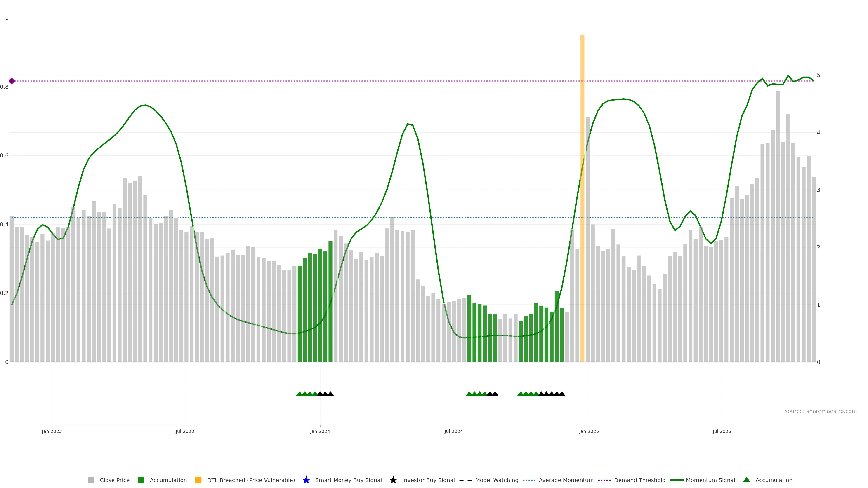868x488 pixels.
Task: Click the grey Close Price legend swatch
Action: 91,480
